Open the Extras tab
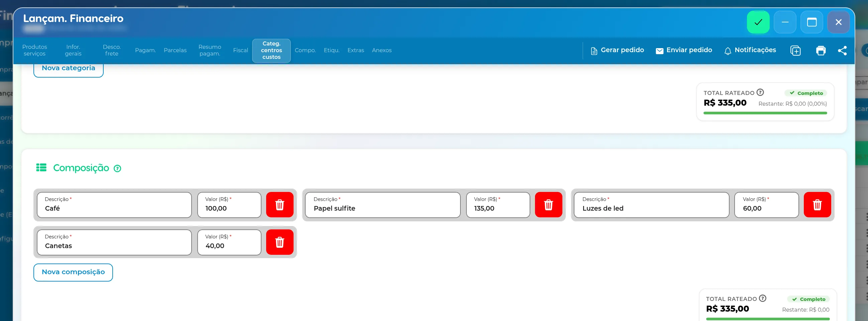Screen dimensions: 868x321 pyautogui.click(x=356, y=50)
